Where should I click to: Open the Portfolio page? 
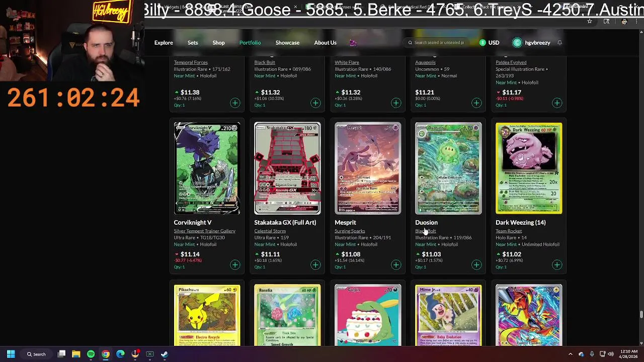[x=250, y=43]
